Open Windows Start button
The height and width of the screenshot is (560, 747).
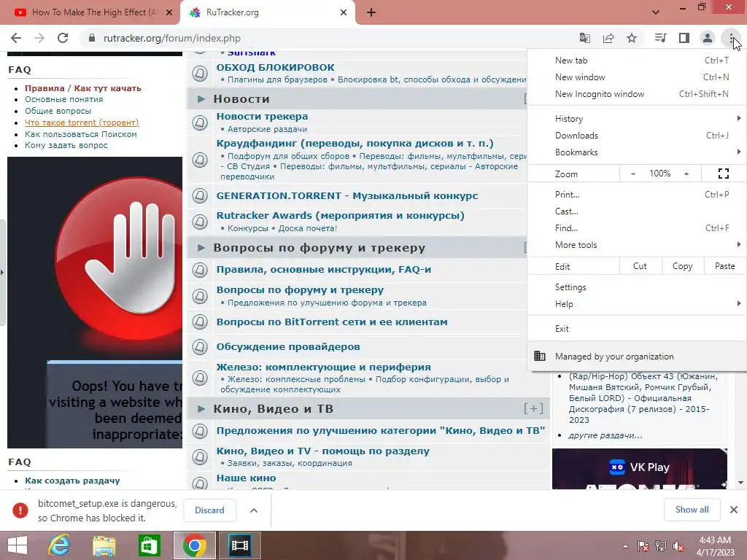pyautogui.click(x=18, y=545)
